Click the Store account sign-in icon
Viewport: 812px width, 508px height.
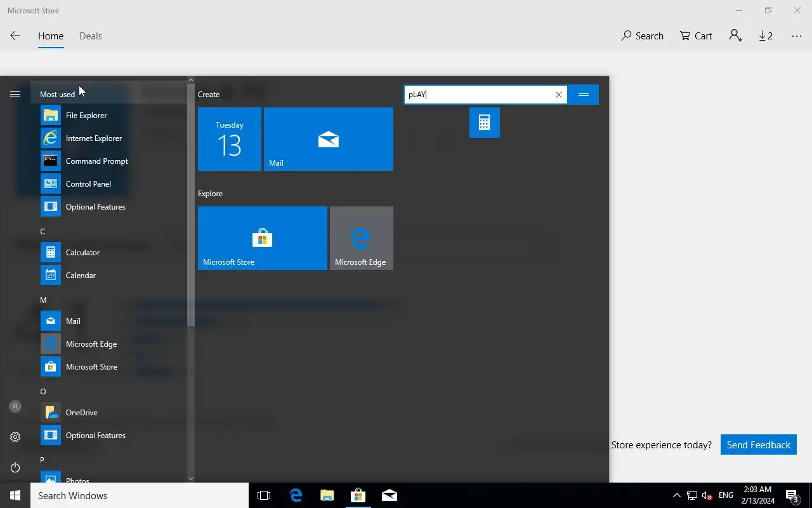tap(736, 36)
